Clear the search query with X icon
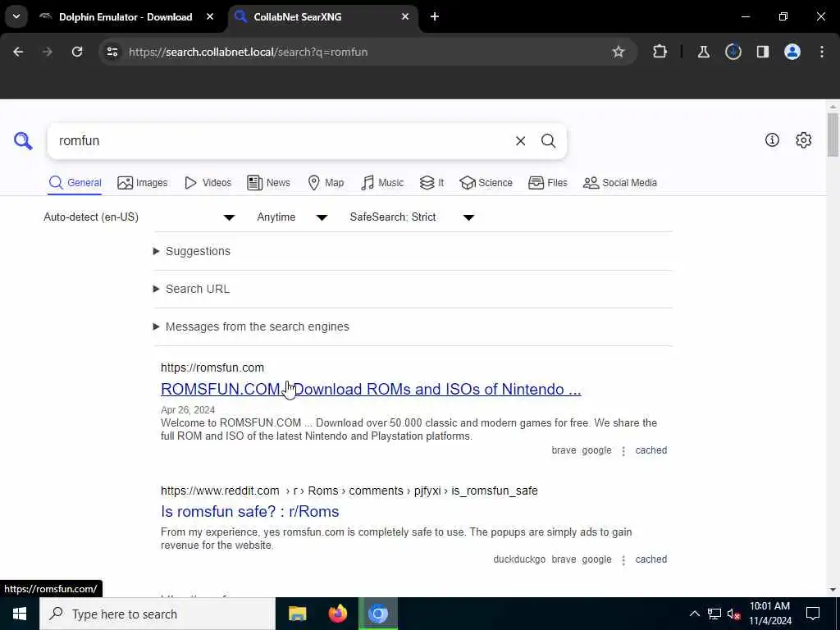Screen dimensions: 840x630 tap(520, 141)
